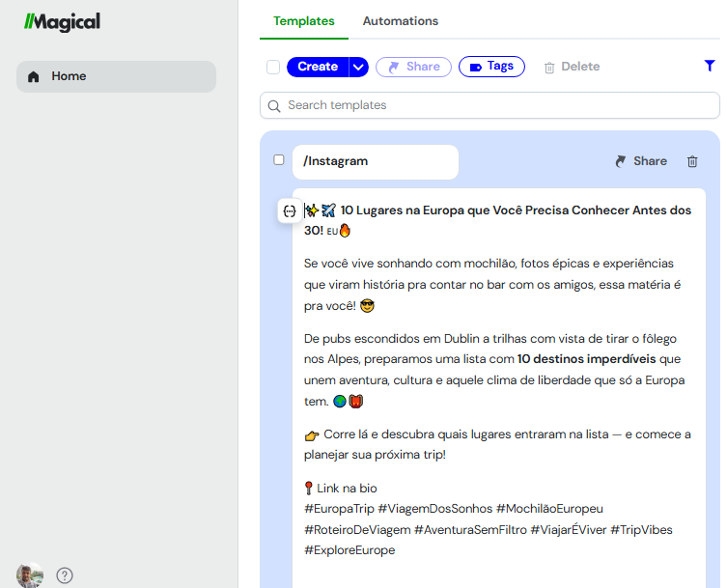Click the "Link na bio" line
The height and width of the screenshot is (588, 727).
click(347, 489)
